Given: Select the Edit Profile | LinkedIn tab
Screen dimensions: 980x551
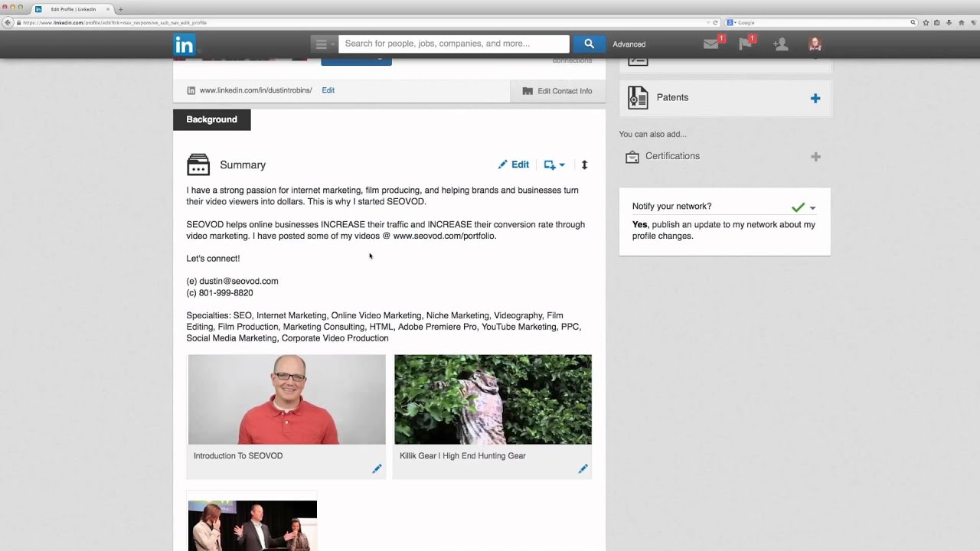Looking at the screenshot, I should (73, 9).
